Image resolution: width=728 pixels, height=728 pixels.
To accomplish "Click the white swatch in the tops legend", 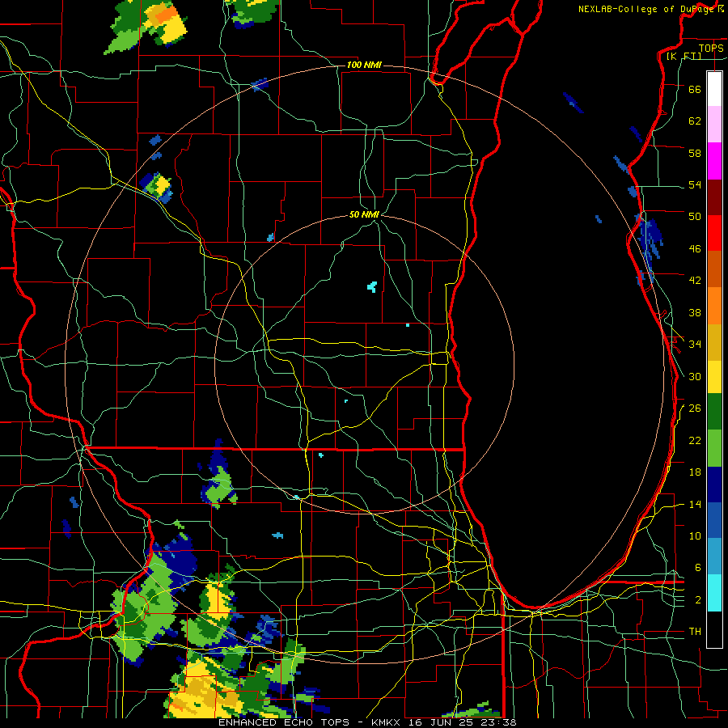I will point(714,89).
